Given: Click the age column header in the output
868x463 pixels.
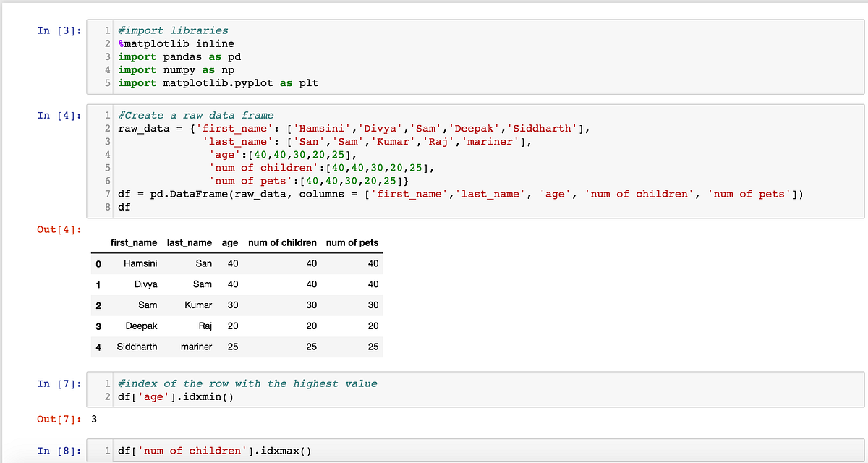Looking at the screenshot, I should pyautogui.click(x=229, y=242).
